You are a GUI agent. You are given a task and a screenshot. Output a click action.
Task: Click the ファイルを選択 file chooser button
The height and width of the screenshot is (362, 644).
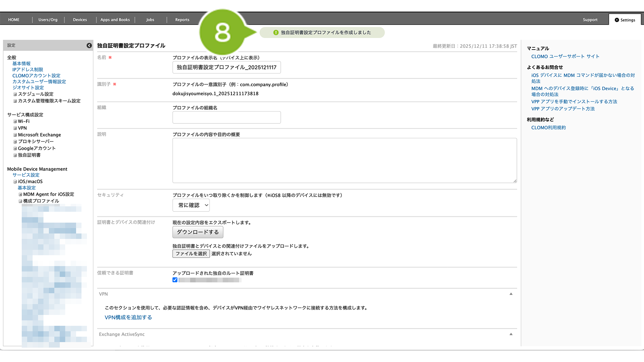pyautogui.click(x=191, y=254)
